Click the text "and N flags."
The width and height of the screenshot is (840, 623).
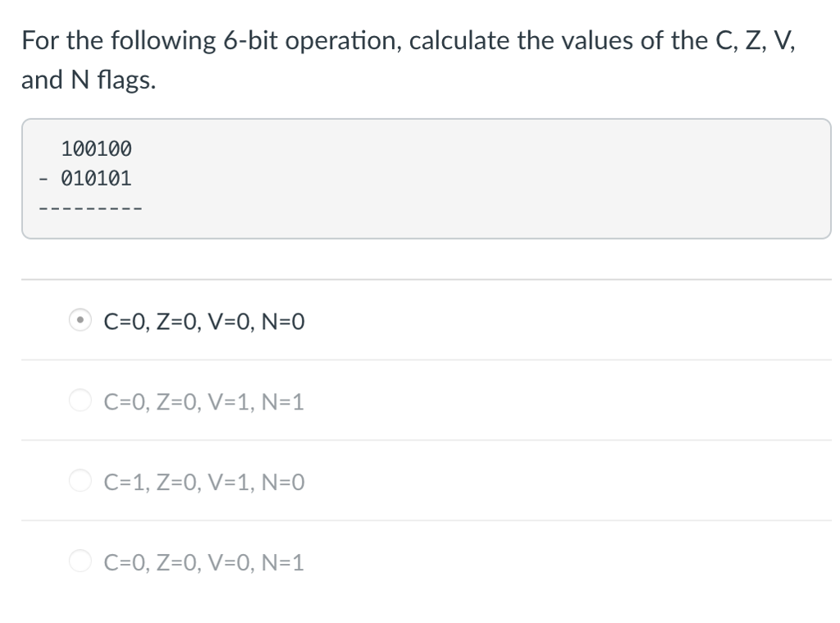click(88, 81)
